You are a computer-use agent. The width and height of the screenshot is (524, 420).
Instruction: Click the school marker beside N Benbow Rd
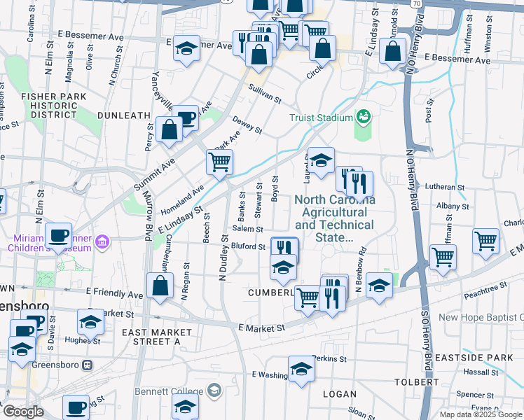pyautogui.click(x=379, y=287)
